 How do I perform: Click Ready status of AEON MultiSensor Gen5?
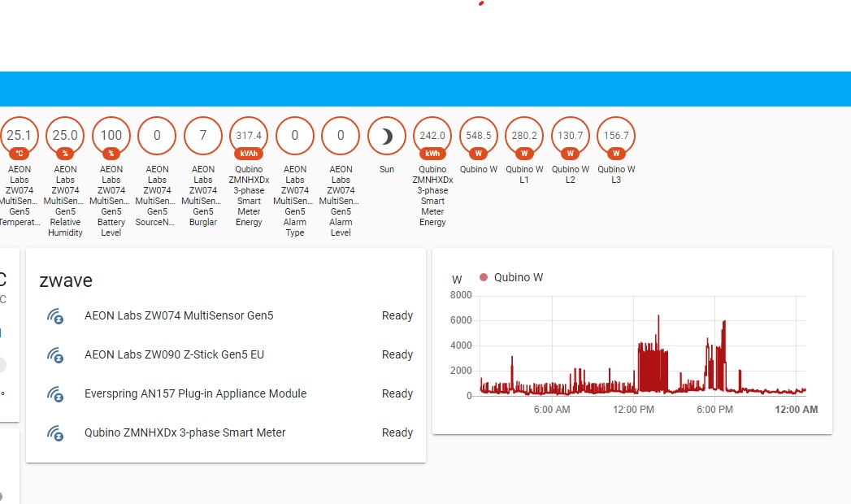pos(397,315)
